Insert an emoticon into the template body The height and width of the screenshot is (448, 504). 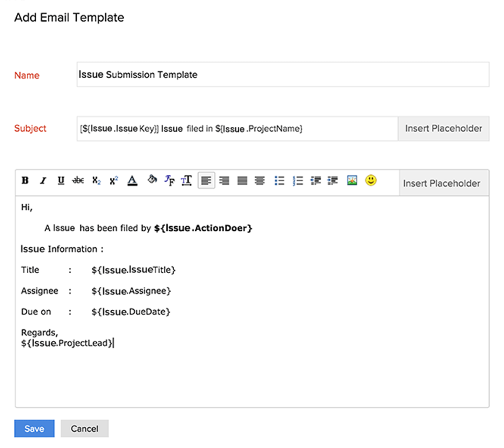(371, 181)
